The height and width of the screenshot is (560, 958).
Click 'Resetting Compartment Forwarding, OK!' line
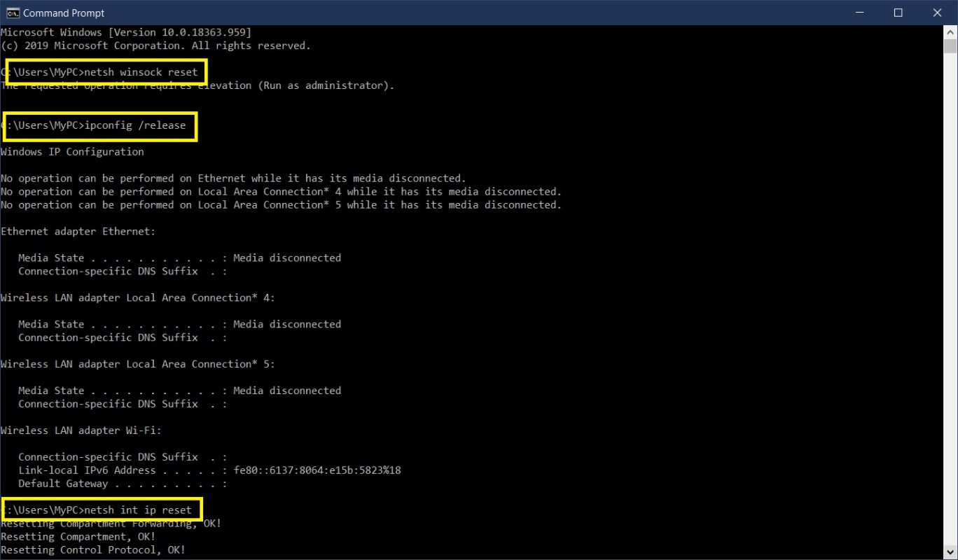111,524
